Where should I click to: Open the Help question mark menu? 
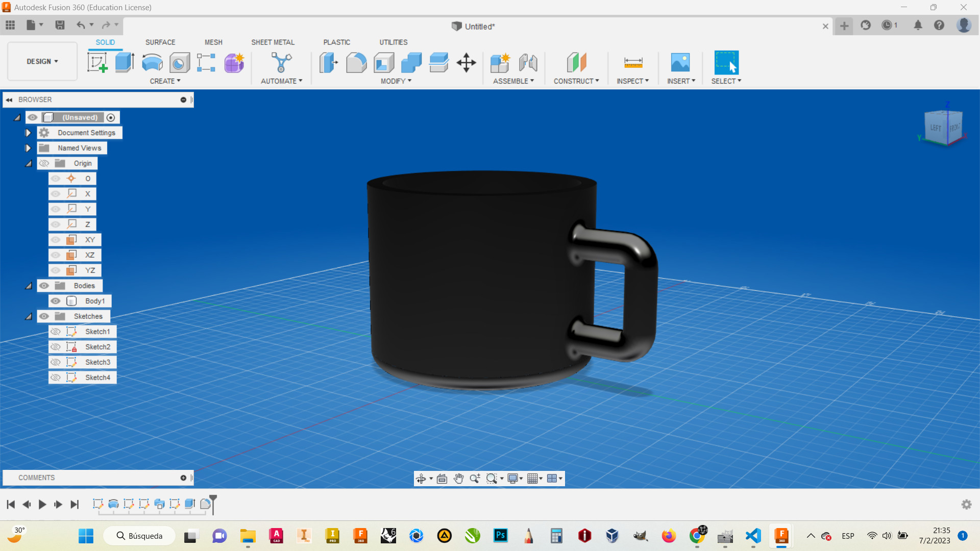939,25
